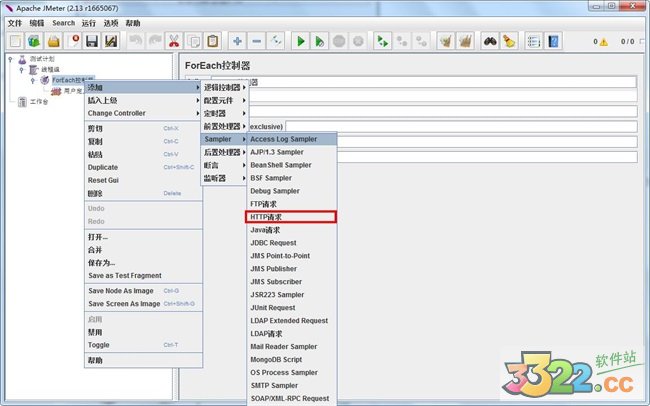Click the Clear results icon

(x=446, y=41)
